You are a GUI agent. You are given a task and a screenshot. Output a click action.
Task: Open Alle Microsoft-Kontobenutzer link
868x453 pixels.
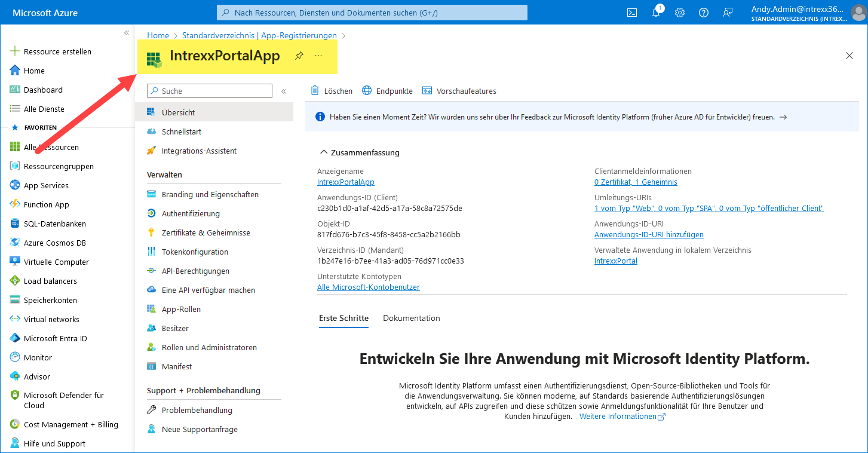[x=369, y=287]
